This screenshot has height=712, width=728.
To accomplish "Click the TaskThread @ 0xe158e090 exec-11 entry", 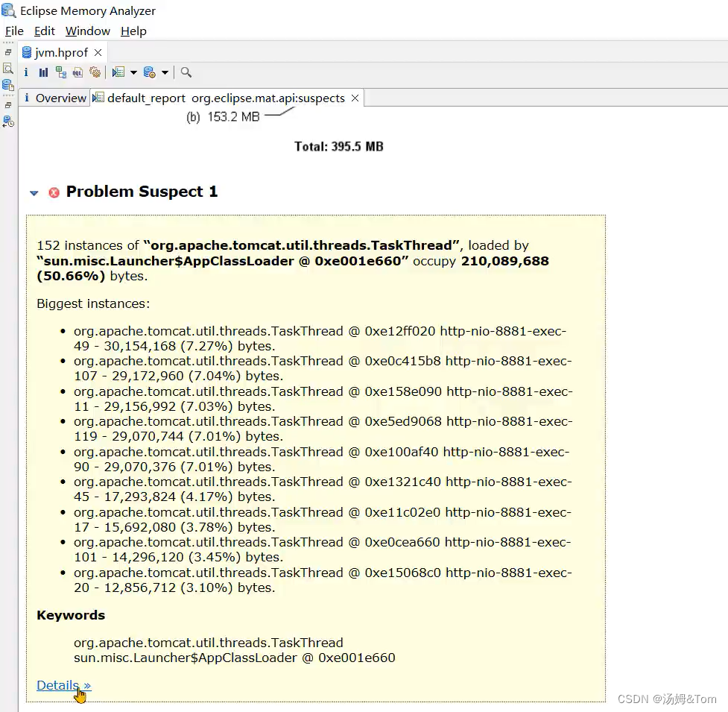I will (x=323, y=399).
